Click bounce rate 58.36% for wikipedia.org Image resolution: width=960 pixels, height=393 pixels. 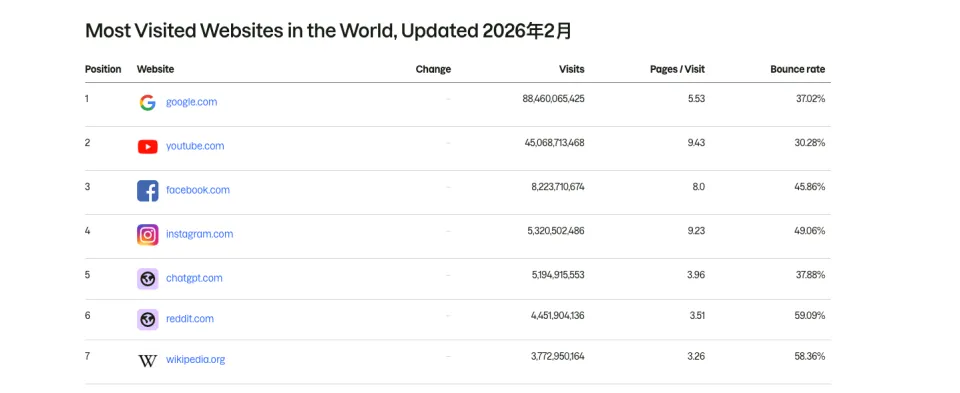pyautogui.click(x=810, y=356)
